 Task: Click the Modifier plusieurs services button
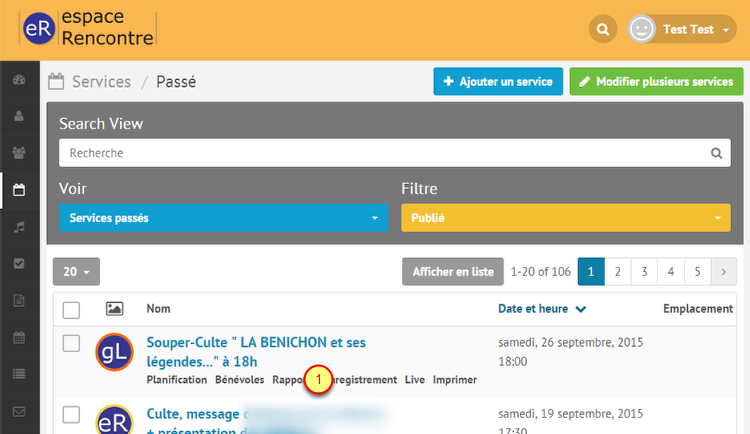656,81
